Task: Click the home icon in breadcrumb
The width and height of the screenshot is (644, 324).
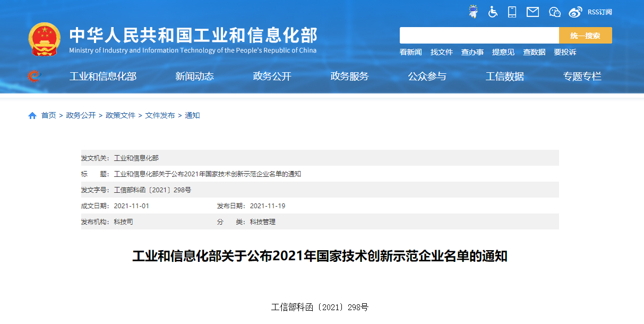Action: pos(32,115)
